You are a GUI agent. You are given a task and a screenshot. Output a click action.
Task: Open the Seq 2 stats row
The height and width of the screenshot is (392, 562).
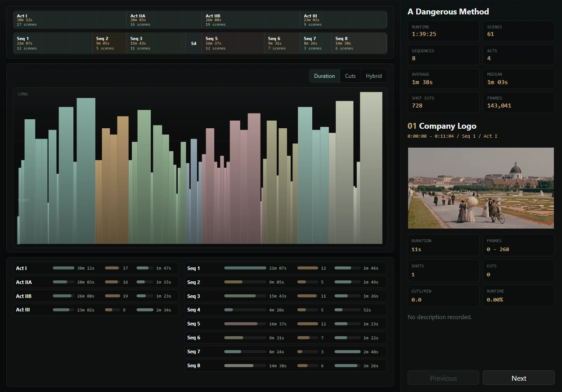(x=286, y=282)
